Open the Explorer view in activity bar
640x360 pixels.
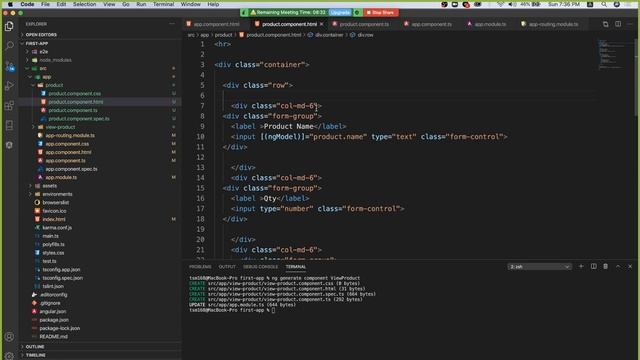pos(9,26)
